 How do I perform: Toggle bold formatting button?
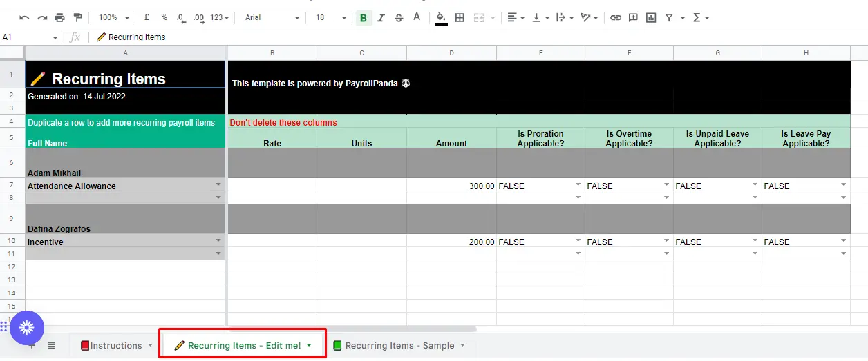(x=363, y=18)
